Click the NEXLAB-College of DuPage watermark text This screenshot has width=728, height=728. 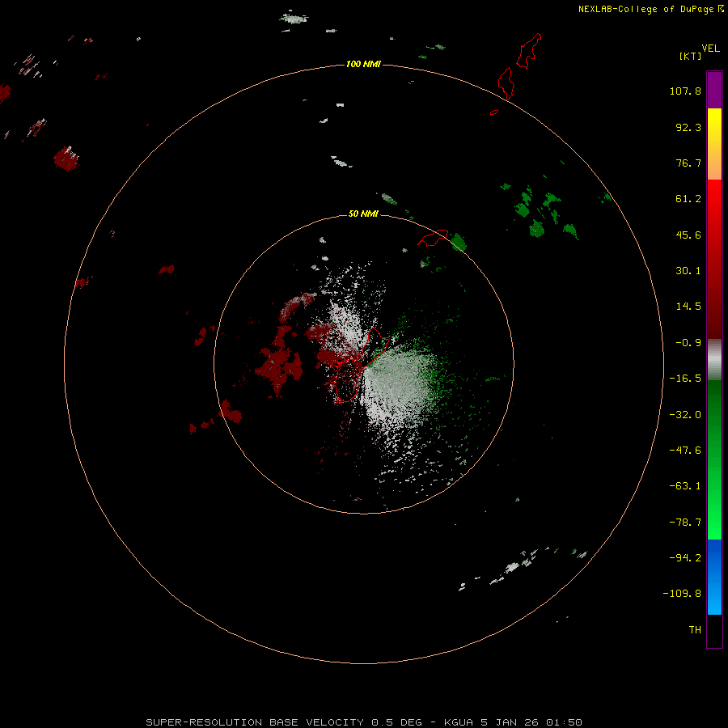(650, 9)
